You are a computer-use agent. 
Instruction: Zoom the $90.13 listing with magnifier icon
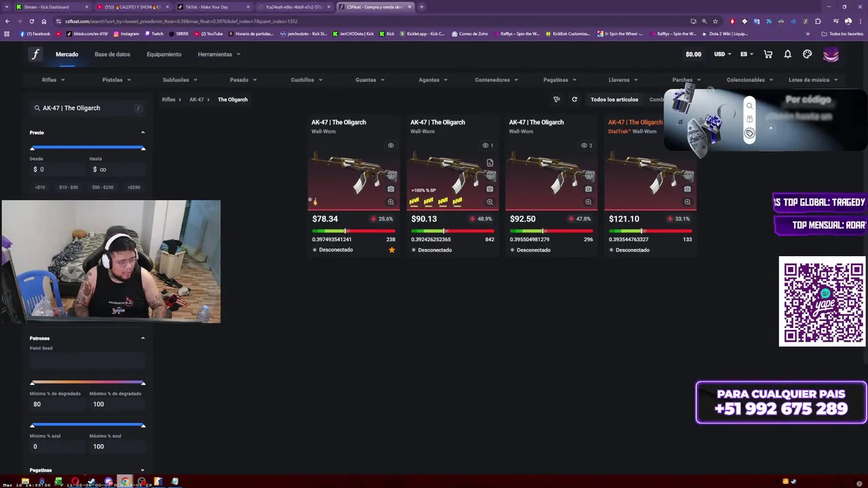click(490, 202)
